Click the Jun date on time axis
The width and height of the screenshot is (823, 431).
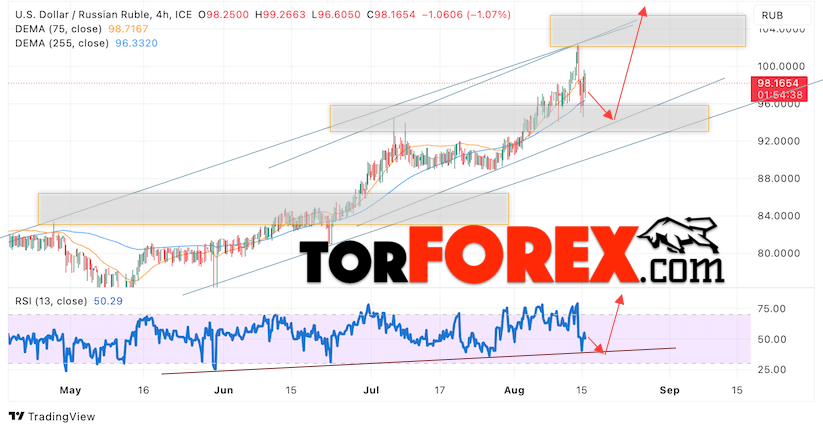[x=224, y=390]
